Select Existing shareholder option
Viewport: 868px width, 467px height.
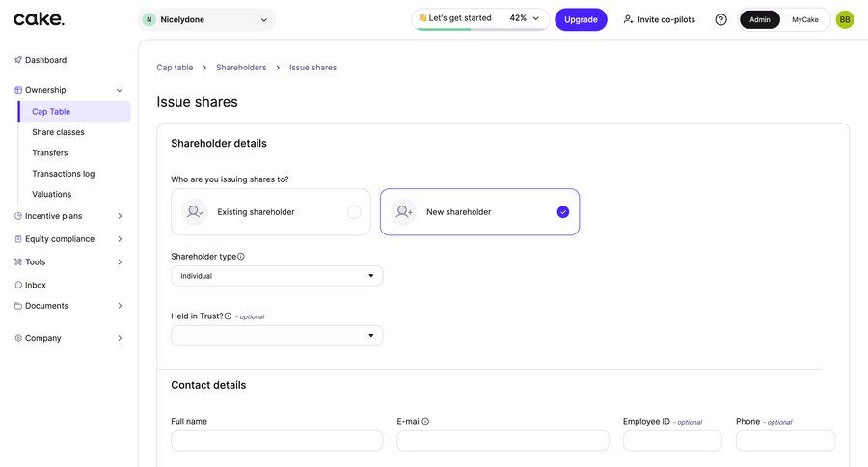coord(271,212)
